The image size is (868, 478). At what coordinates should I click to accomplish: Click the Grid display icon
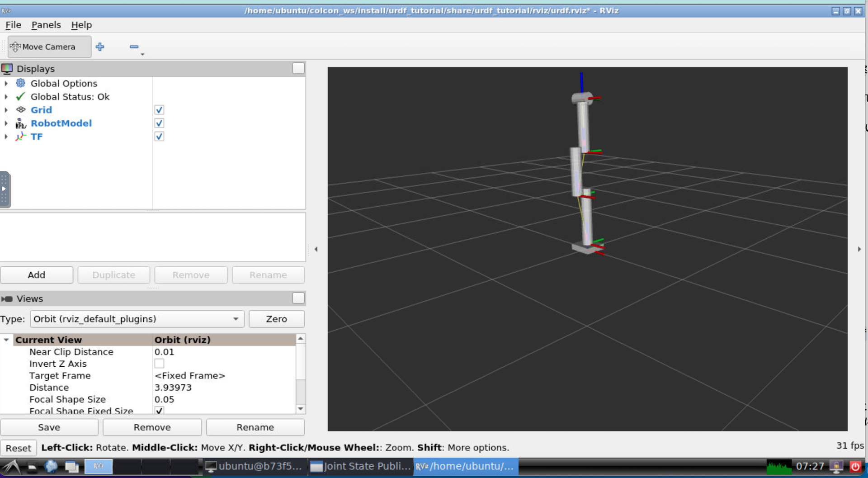[x=21, y=110]
